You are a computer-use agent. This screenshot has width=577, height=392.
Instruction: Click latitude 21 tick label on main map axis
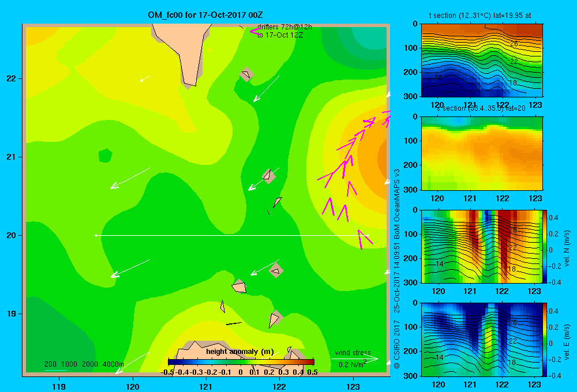click(x=12, y=157)
